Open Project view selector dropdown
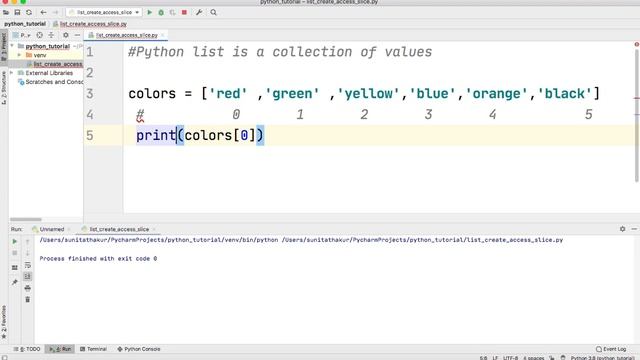This screenshot has width=640, height=360. tap(22, 35)
